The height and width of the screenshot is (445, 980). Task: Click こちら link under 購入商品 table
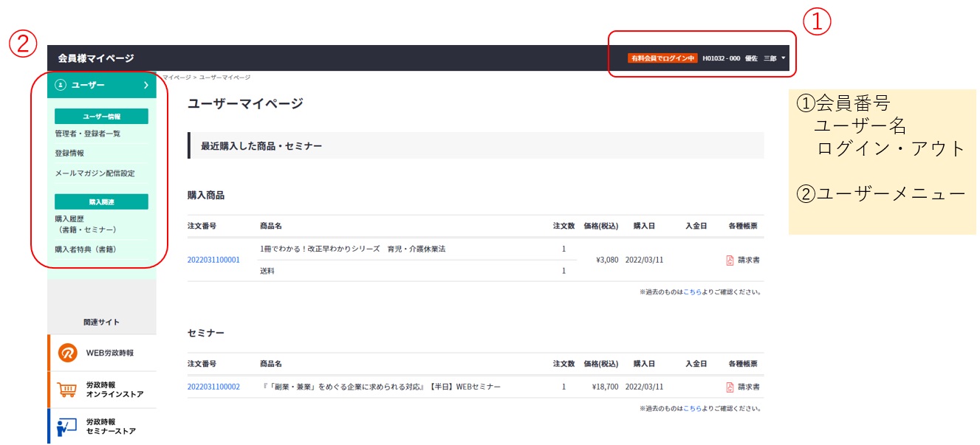692,292
